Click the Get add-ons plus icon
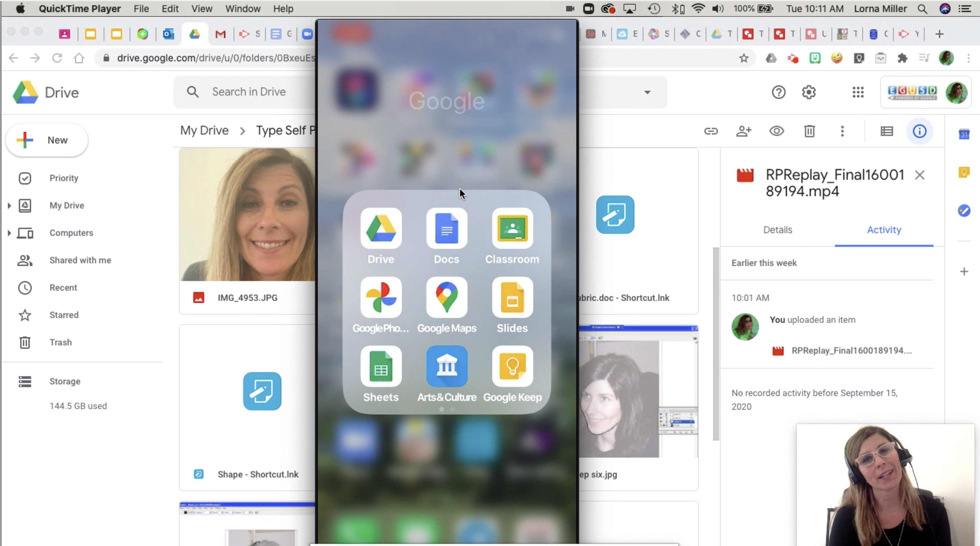The height and width of the screenshot is (546, 980). click(x=964, y=272)
